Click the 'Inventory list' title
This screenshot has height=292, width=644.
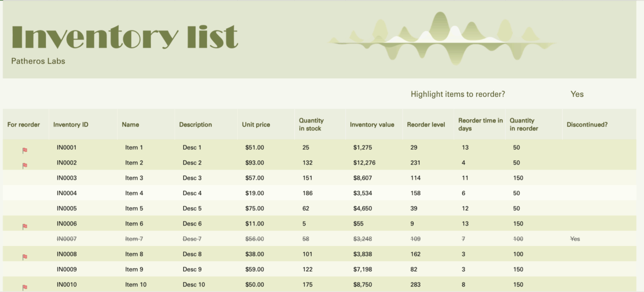tap(124, 37)
